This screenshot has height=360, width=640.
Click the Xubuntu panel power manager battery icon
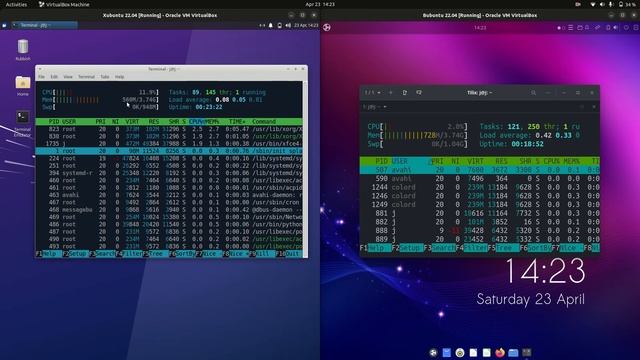tap(280, 25)
